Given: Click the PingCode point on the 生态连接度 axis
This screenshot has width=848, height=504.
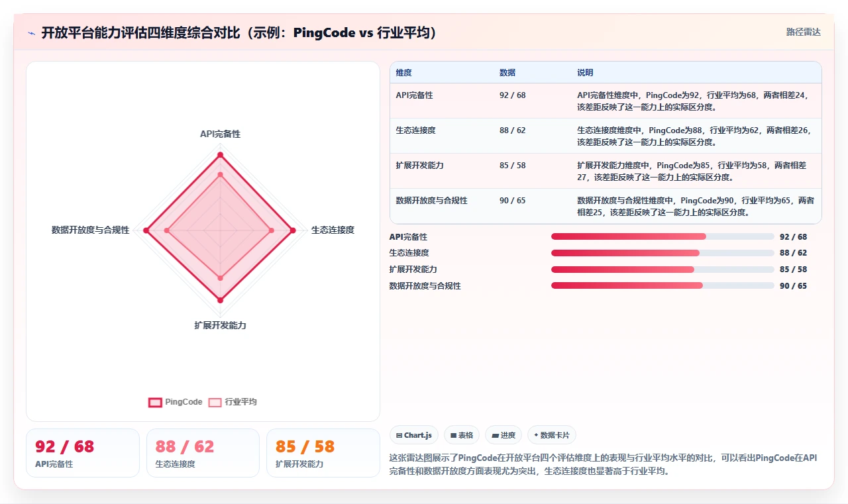Looking at the screenshot, I should pyautogui.click(x=293, y=230).
